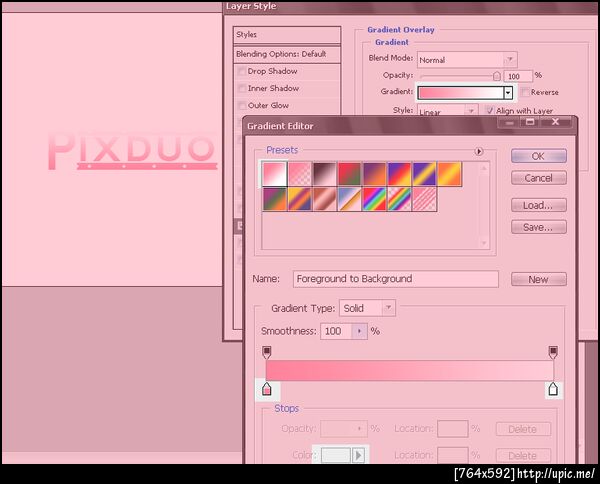The image size is (600, 484).
Task: Select the Foreground to Transparent gradient preset
Action: coord(300,174)
